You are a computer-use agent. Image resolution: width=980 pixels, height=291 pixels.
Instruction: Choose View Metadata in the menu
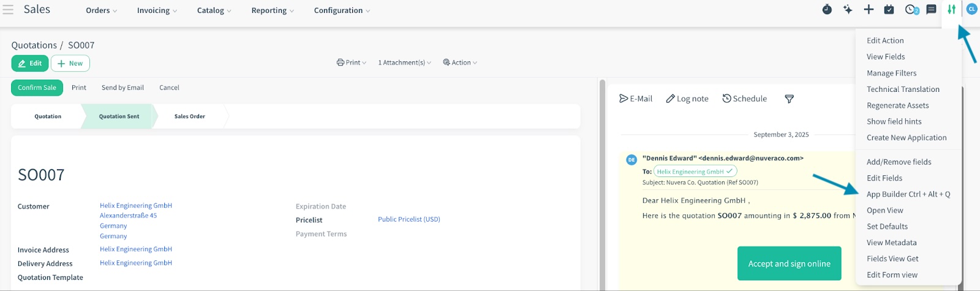[891, 243]
